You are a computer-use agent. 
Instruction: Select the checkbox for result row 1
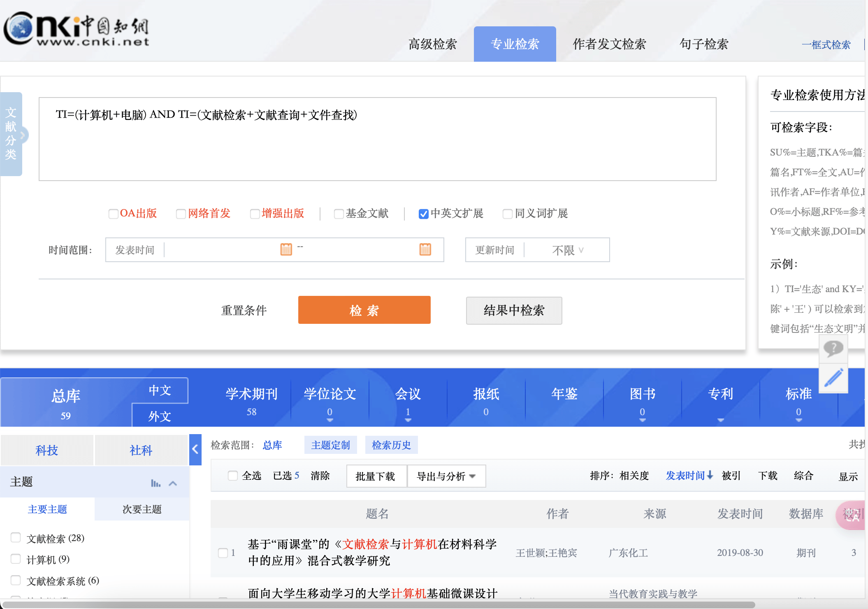click(223, 553)
